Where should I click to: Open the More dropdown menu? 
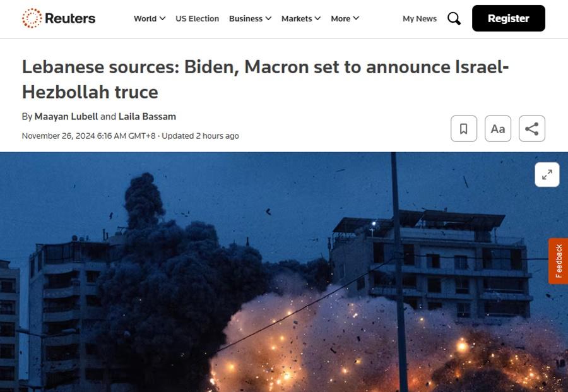tap(345, 18)
